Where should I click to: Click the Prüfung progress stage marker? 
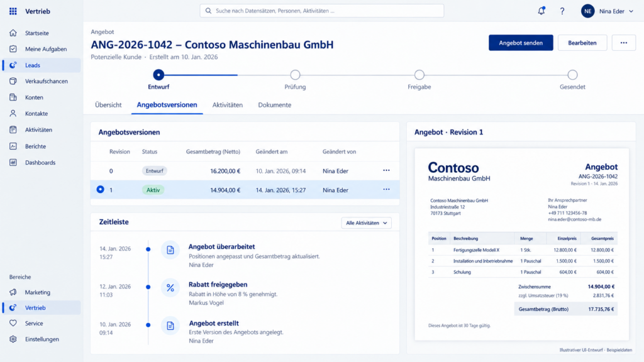pyautogui.click(x=295, y=75)
